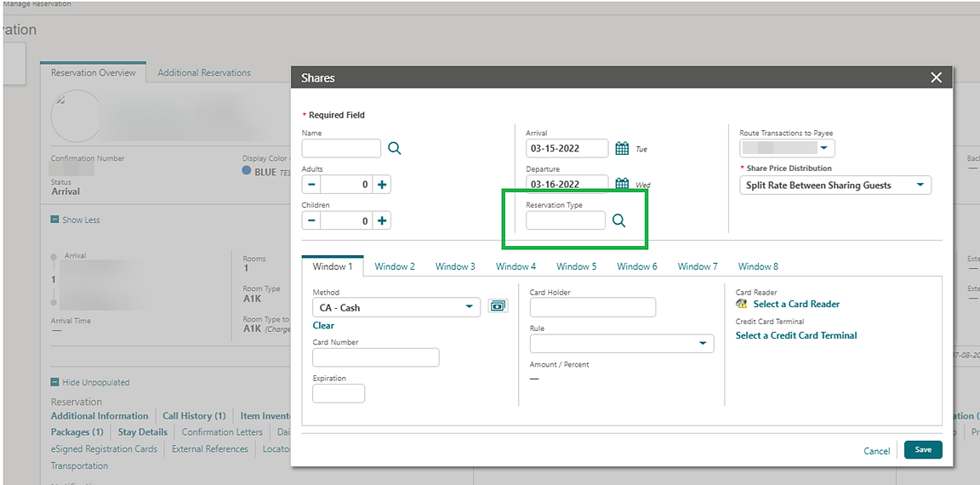Click the Expiration field

[338, 393]
